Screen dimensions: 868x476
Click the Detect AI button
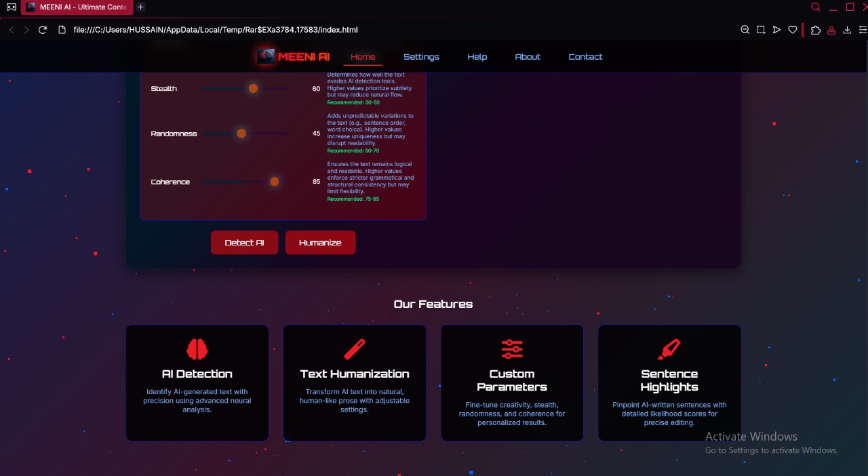click(244, 243)
